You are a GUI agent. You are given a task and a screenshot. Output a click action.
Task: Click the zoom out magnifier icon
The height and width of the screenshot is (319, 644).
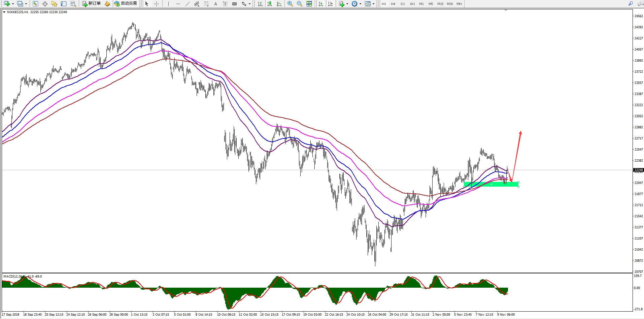pyautogui.click(x=299, y=4)
